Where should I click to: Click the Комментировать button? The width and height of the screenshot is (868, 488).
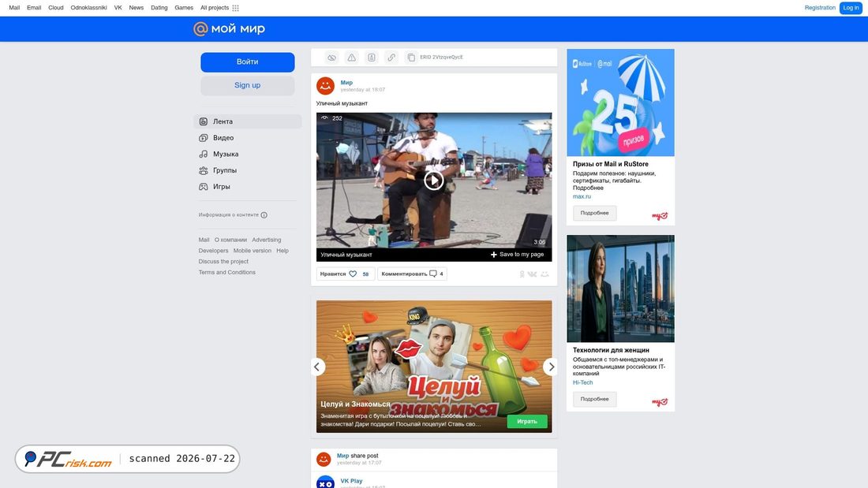413,274
